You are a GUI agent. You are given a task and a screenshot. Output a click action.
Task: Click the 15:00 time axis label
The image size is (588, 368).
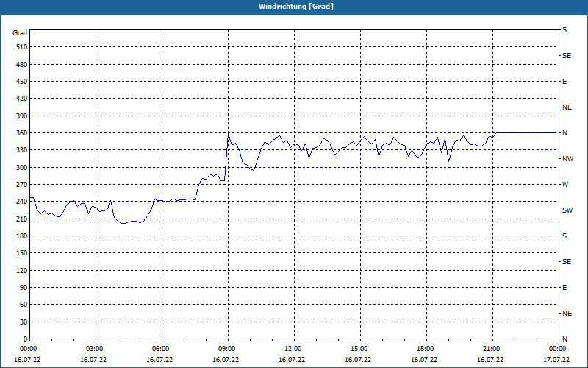[x=359, y=349]
